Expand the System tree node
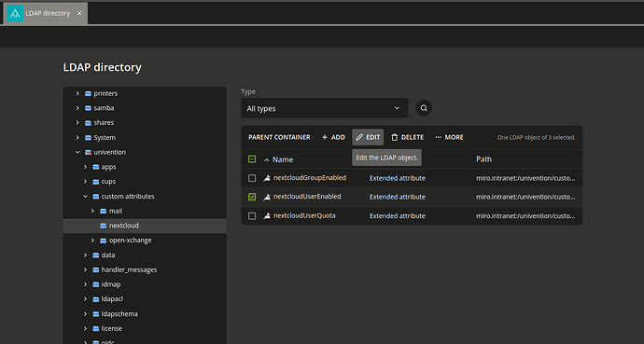The width and height of the screenshot is (644, 344). (77, 137)
